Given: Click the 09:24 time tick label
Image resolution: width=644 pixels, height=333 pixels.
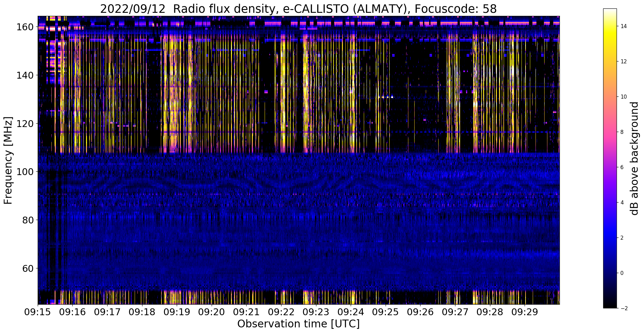Looking at the screenshot, I should (x=351, y=312).
